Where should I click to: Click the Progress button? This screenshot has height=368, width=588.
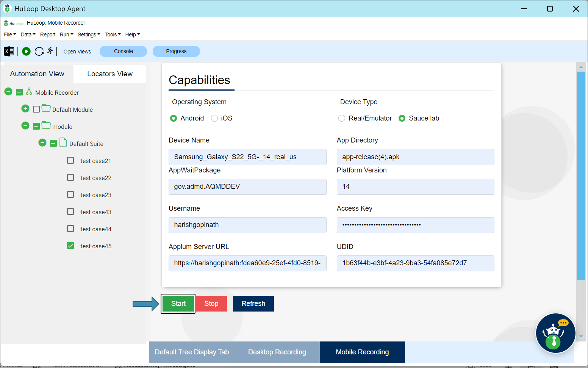176,51
